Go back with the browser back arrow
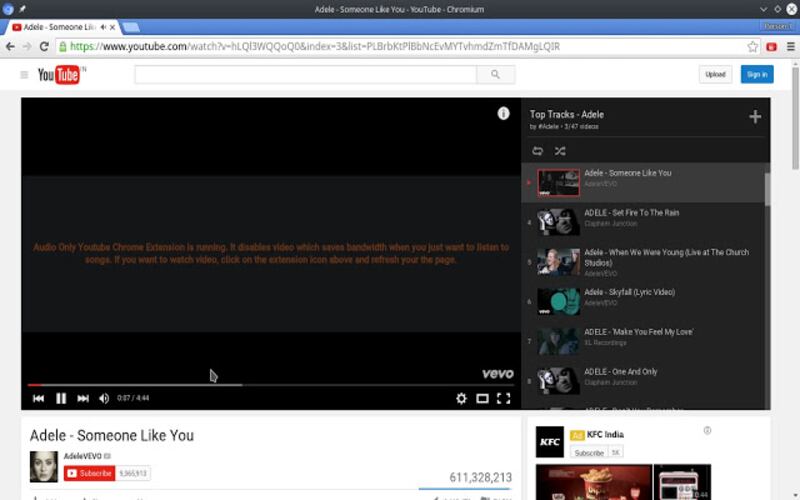The height and width of the screenshot is (500, 800). tap(10, 46)
